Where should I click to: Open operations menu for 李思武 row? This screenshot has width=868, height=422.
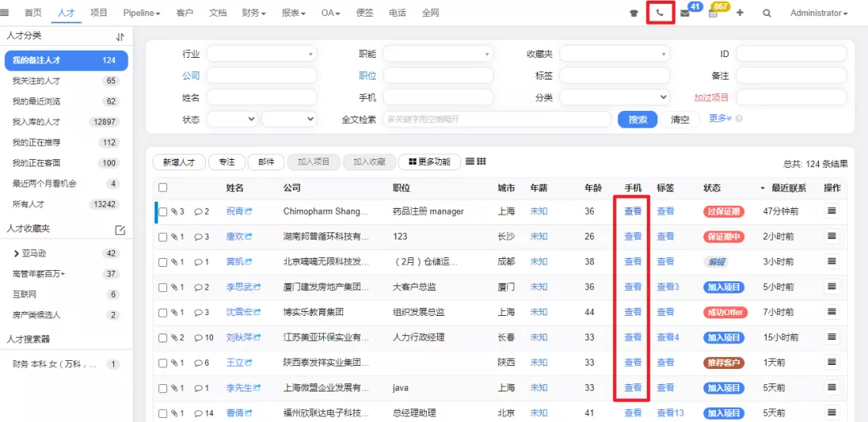832,287
